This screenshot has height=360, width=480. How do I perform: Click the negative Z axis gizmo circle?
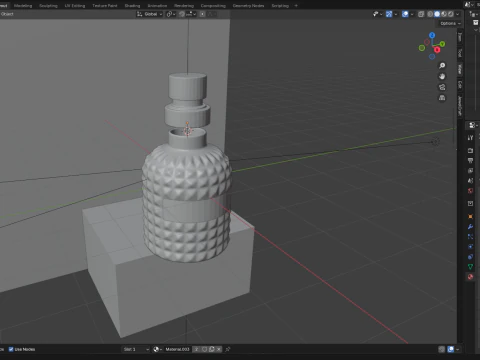pos(432,57)
